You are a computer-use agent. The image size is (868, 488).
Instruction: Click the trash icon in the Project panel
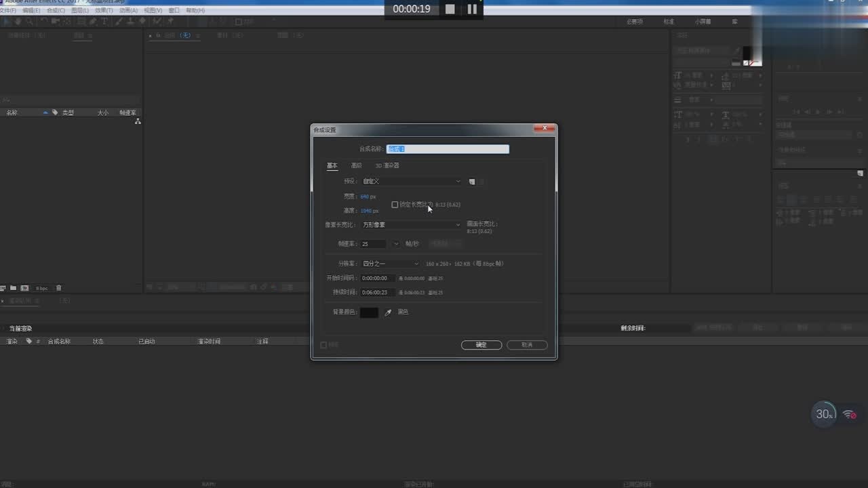pyautogui.click(x=58, y=288)
